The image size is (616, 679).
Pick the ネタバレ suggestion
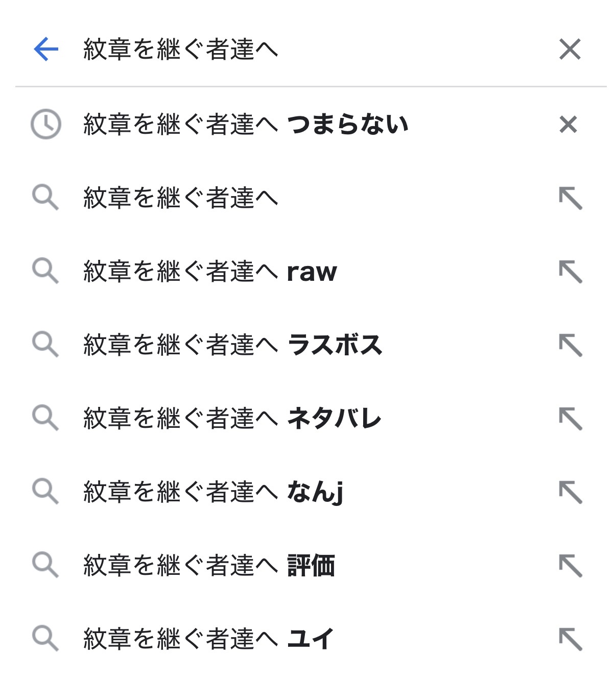(x=232, y=419)
